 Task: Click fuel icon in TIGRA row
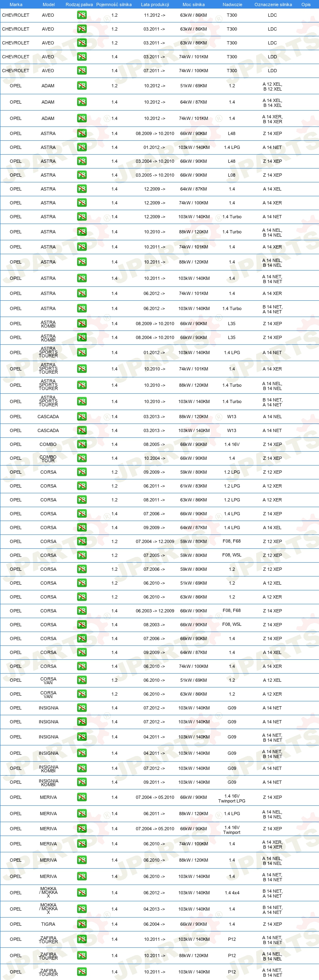click(82, 924)
